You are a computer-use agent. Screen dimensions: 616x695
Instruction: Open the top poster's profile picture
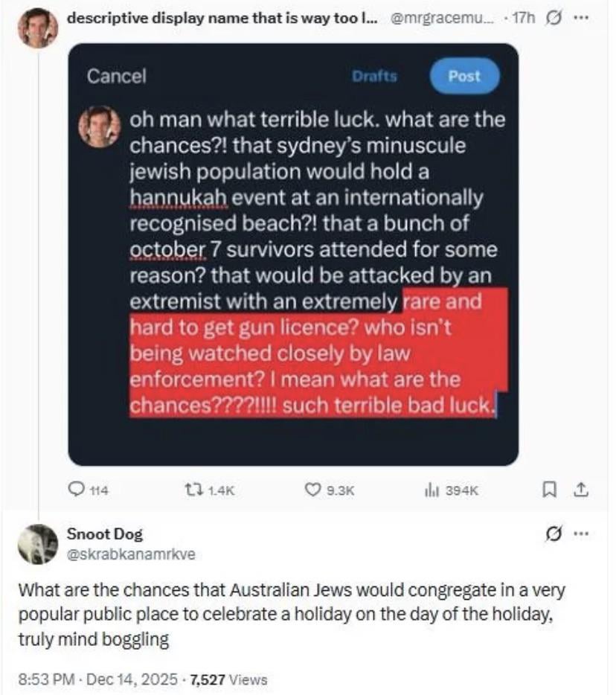[37, 28]
